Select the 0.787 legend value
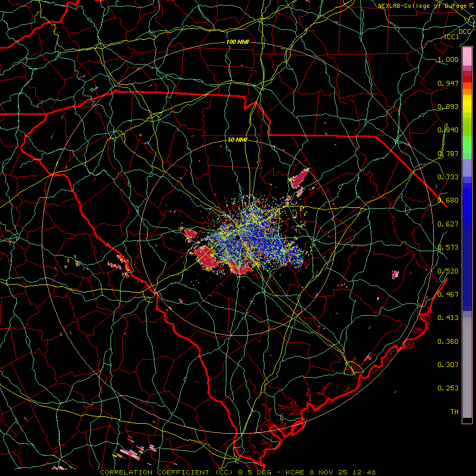The height and width of the screenshot is (476, 476). pyautogui.click(x=448, y=153)
